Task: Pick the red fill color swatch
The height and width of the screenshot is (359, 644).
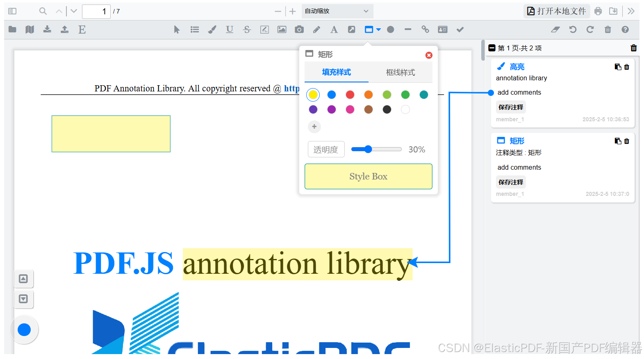Action: (x=350, y=95)
